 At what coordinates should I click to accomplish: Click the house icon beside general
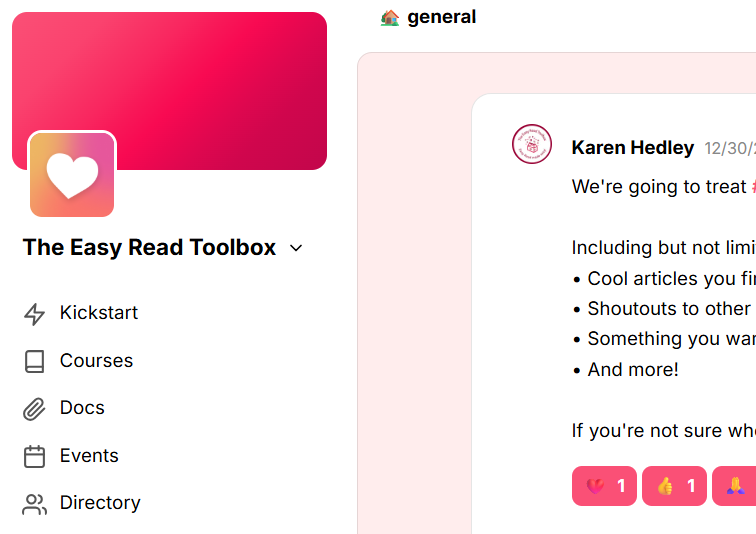pos(390,18)
